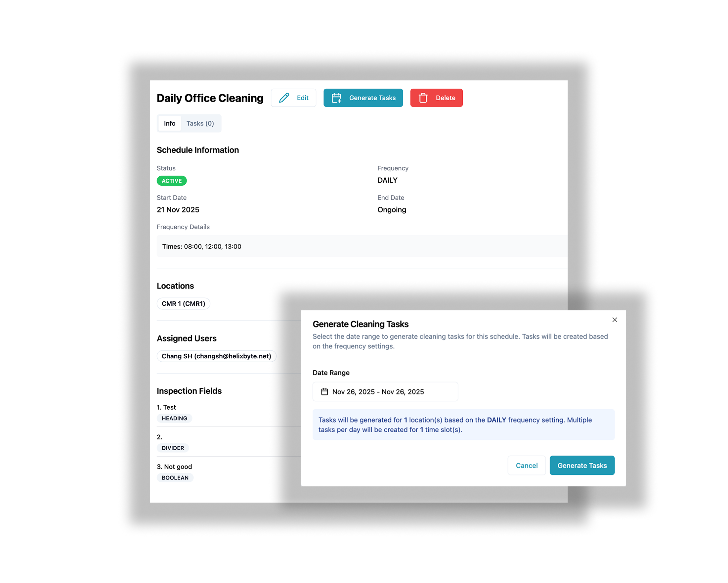Click the calendar-plus Generate Tasks icon
The height and width of the screenshot is (583, 728).
click(x=336, y=98)
